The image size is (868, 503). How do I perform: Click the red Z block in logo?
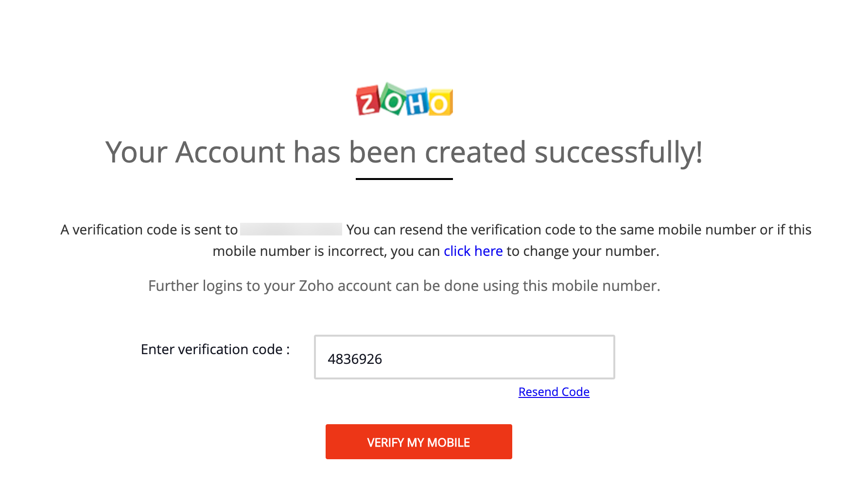[x=368, y=102]
